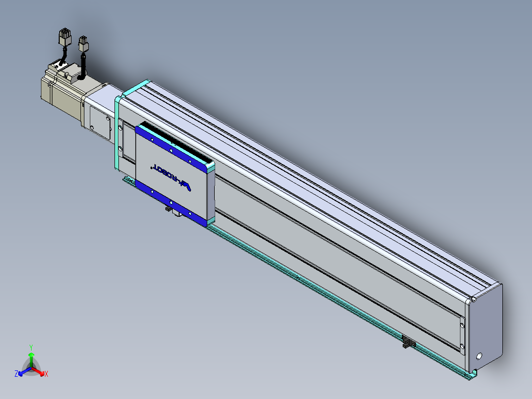Select the larger cable connector above the motor

65,38
